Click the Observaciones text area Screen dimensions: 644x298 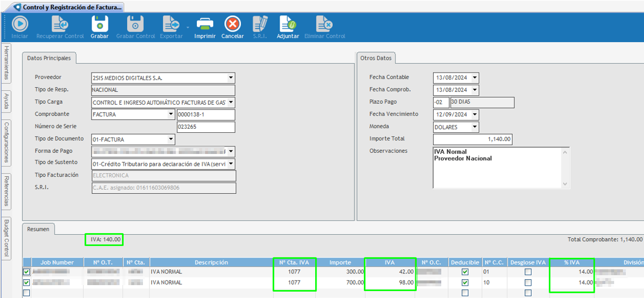(x=500, y=168)
